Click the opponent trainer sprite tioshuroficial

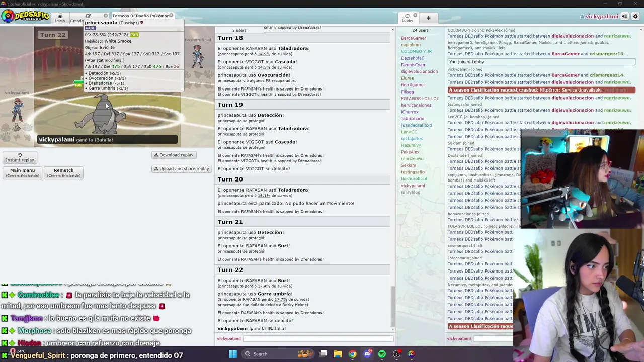click(198, 56)
